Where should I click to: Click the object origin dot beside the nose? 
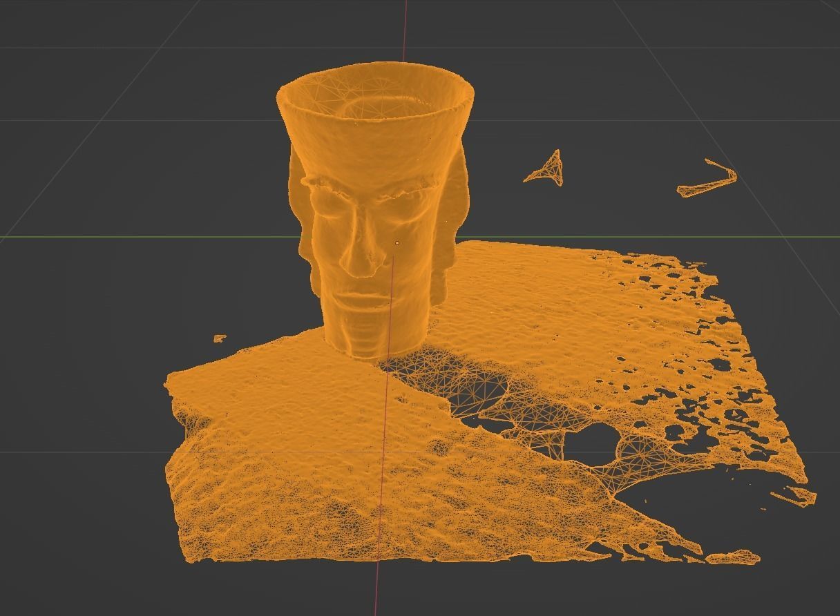click(397, 243)
